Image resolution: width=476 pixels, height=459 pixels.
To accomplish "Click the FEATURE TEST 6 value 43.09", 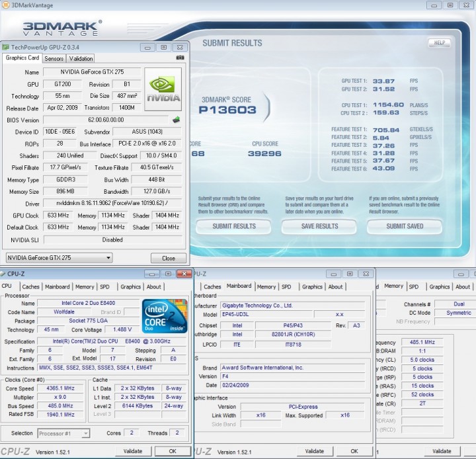I will (383, 168).
